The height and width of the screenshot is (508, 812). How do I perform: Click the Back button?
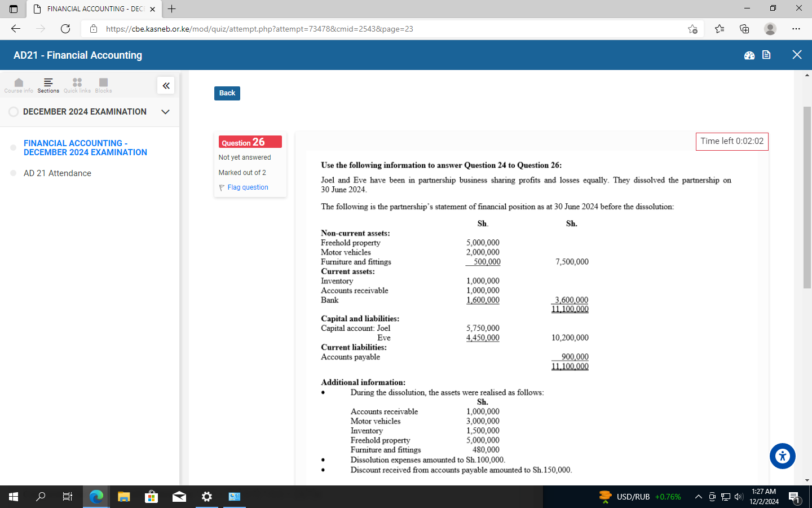[x=227, y=93]
